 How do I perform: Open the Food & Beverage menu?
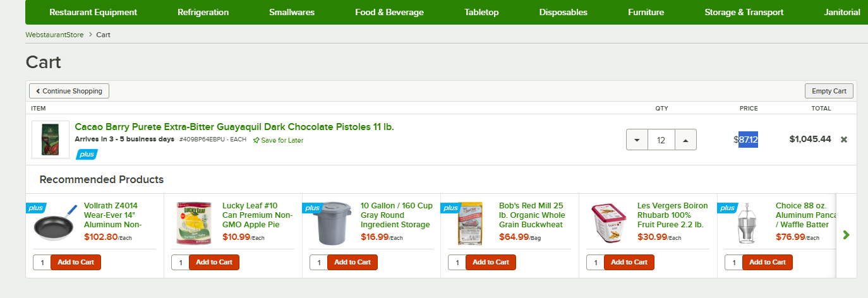point(389,12)
